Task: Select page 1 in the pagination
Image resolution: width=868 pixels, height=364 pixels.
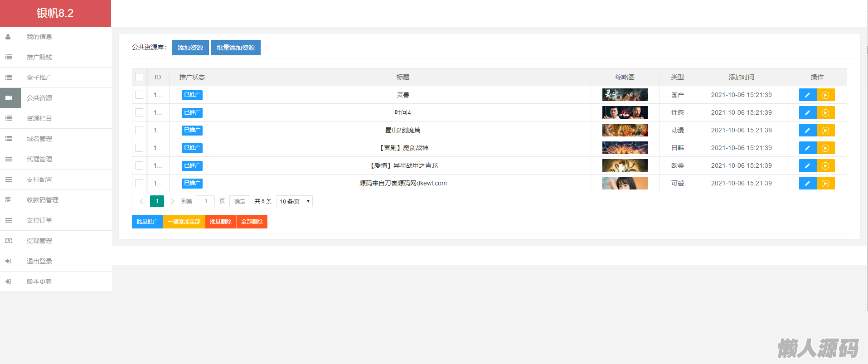Action: [x=157, y=201]
